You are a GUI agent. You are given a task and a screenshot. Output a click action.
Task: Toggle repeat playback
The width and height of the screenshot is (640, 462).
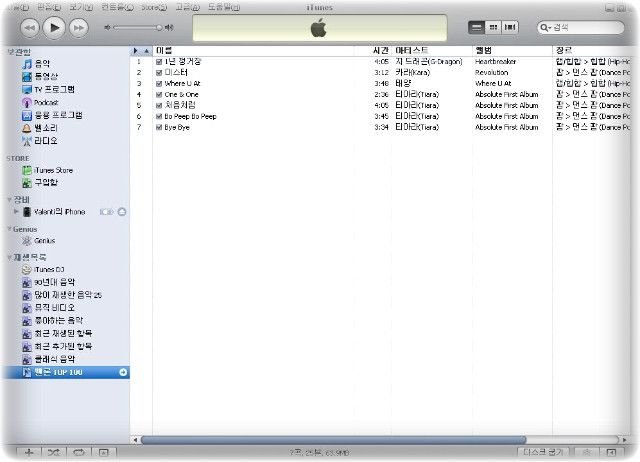click(79, 452)
